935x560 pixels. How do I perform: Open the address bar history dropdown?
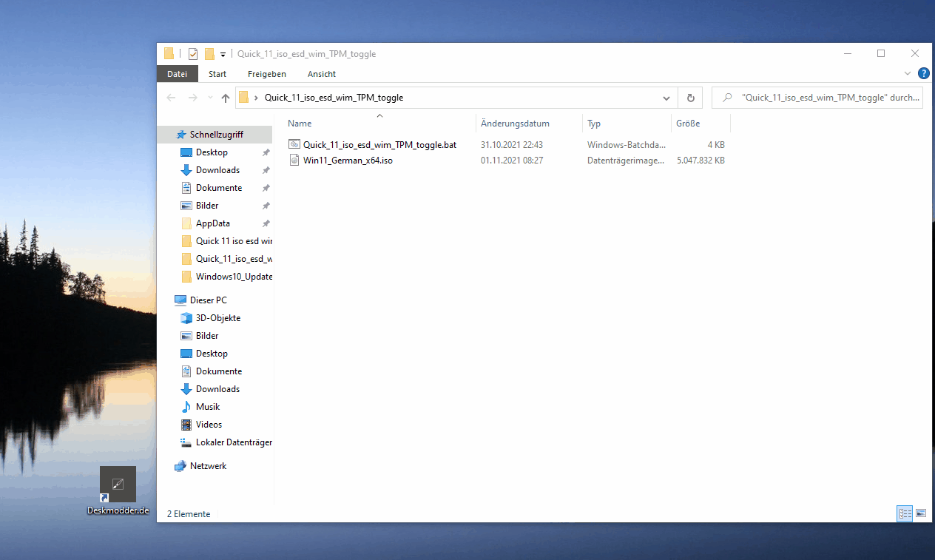pyautogui.click(x=666, y=98)
